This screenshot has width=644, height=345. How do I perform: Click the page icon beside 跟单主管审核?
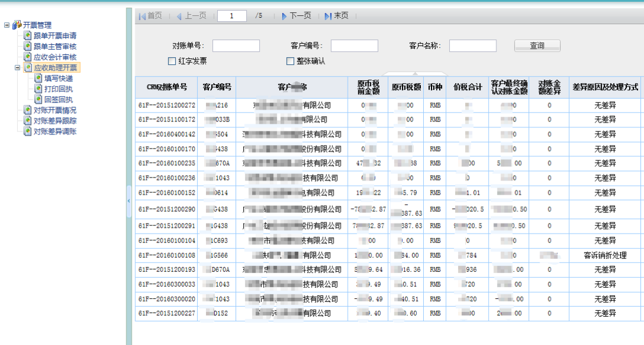click(x=28, y=47)
